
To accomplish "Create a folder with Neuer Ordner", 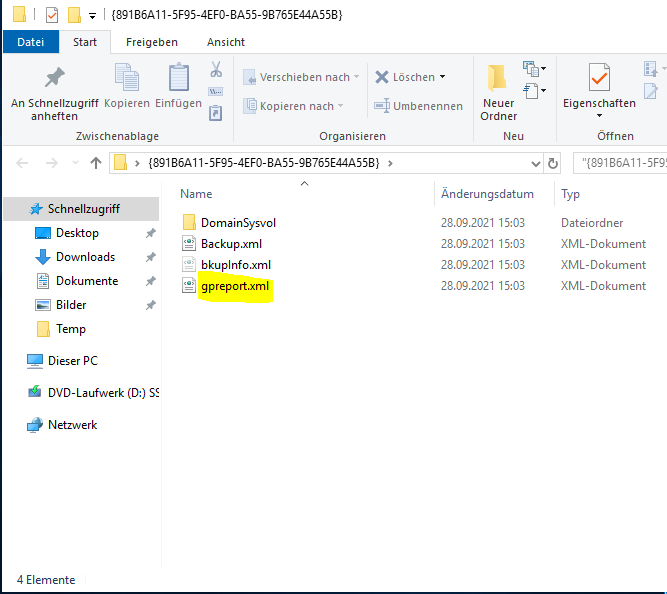I will point(498,93).
